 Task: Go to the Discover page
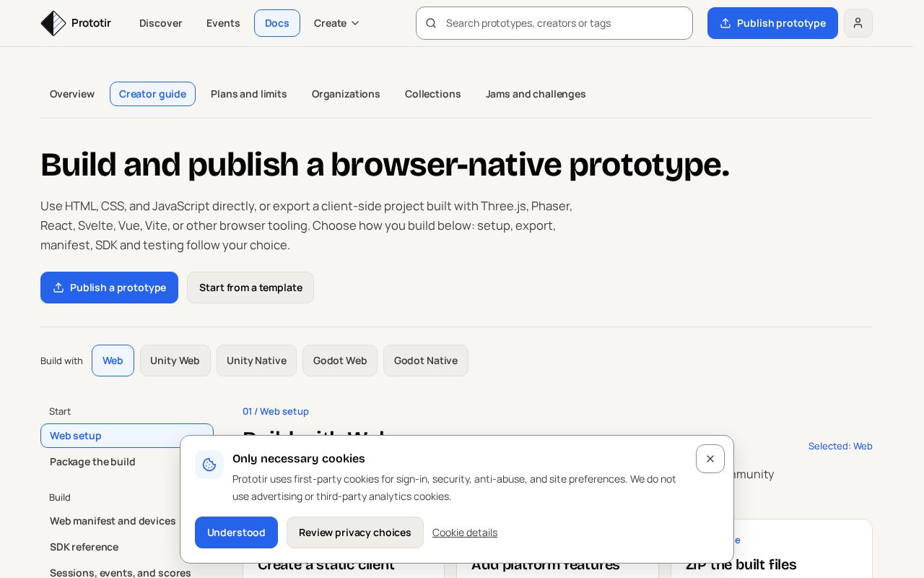coord(161,23)
